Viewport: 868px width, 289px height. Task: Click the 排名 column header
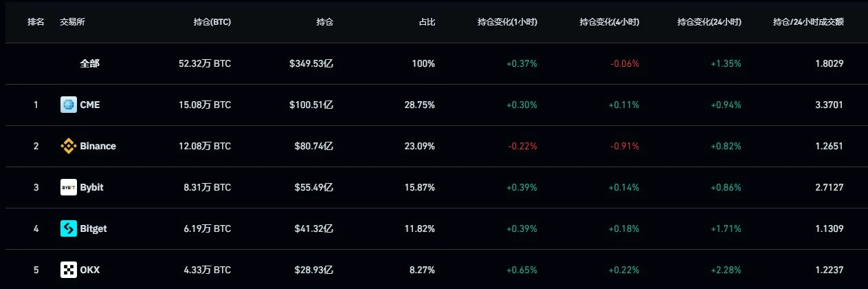(36, 22)
